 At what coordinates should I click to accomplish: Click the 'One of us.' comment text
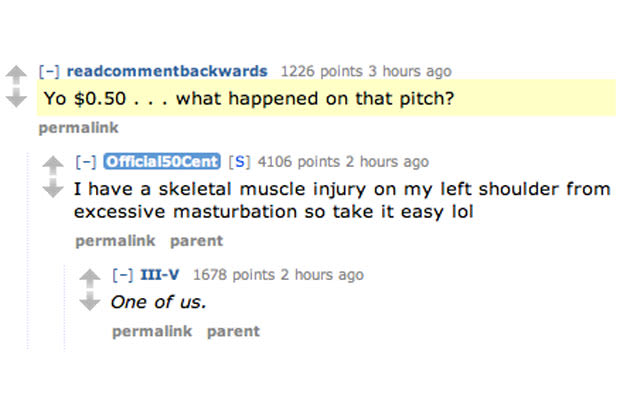pos(159,302)
